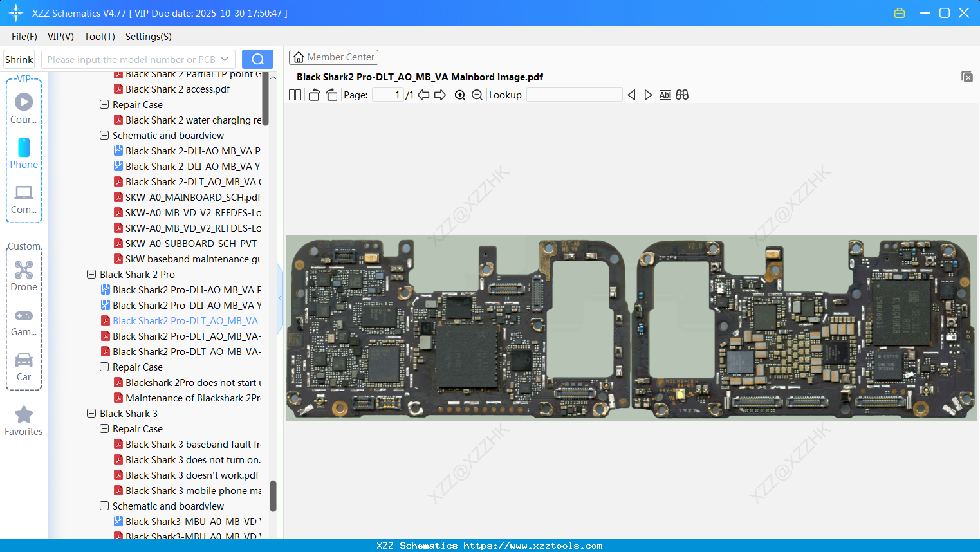
Task: Click the binoculars dual-view icon
Action: pyautogui.click(x=682, y=95)
